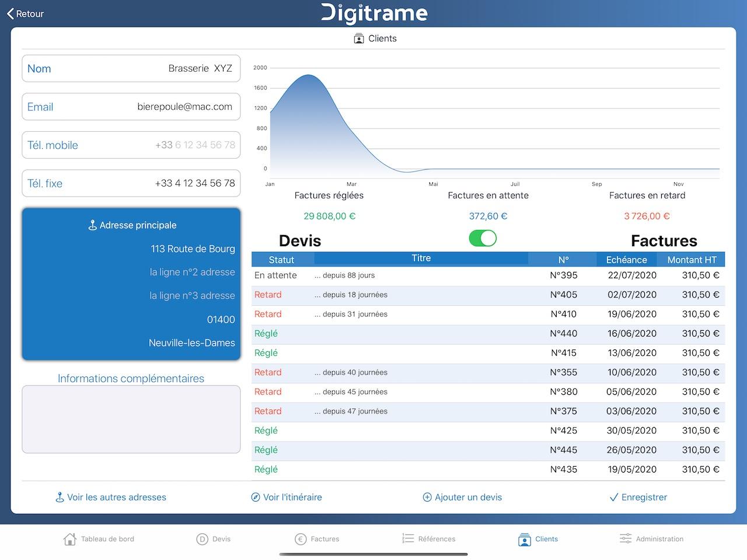Toggle the Devis/Factures switch
Screen dimensions: 747x560
coord(483,238)
